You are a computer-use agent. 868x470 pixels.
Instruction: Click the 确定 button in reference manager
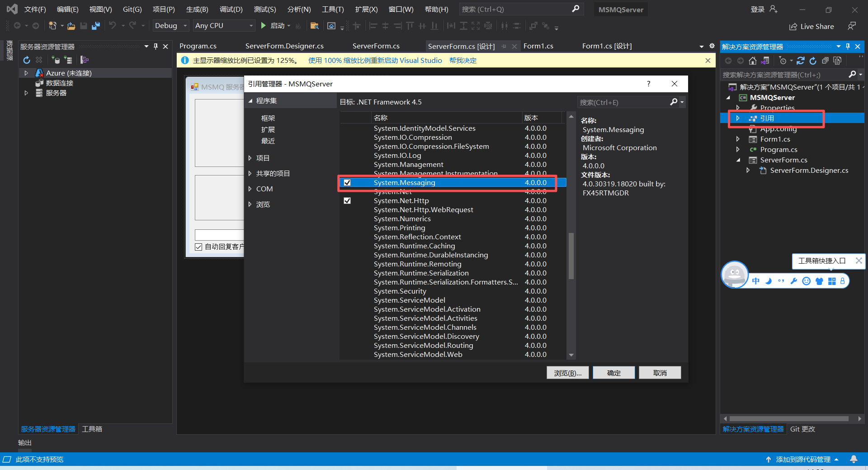pos(614,373)
